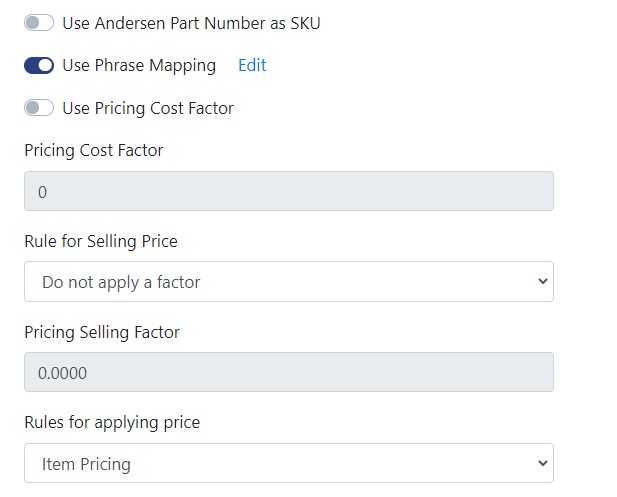The image size is (617, 497).
Task: Open the Edit link beside Phrase Mapping
Action: click(x=252, y=66)
